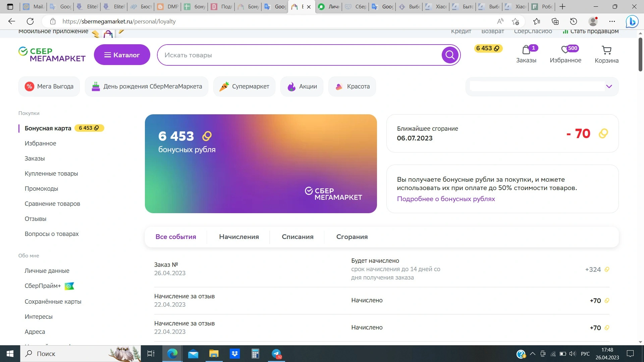Select the Списания tab
Screen dimensions: 644x362
(298, 237)
